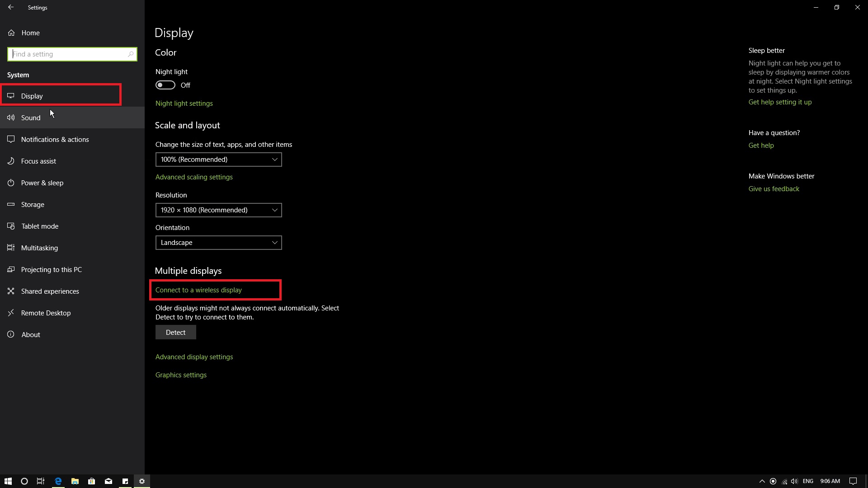868x488 pixels.
Task: Open Night light settings link
Action: (184, 103)
